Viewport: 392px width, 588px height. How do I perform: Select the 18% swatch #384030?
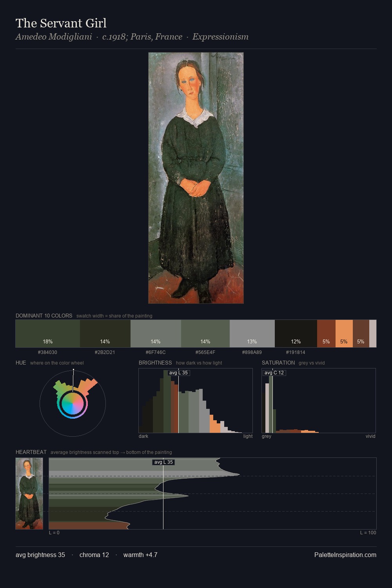click(48, 334)
